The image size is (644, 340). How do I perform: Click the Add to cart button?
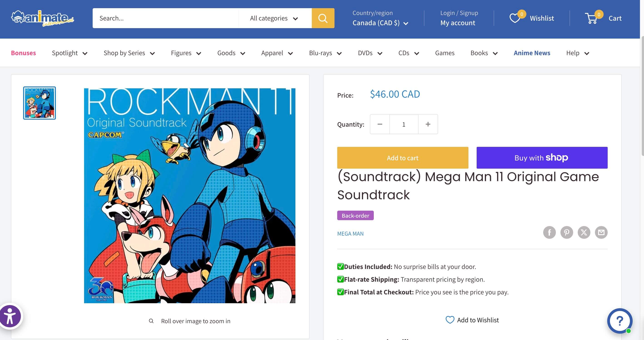[x=402, y=158]
